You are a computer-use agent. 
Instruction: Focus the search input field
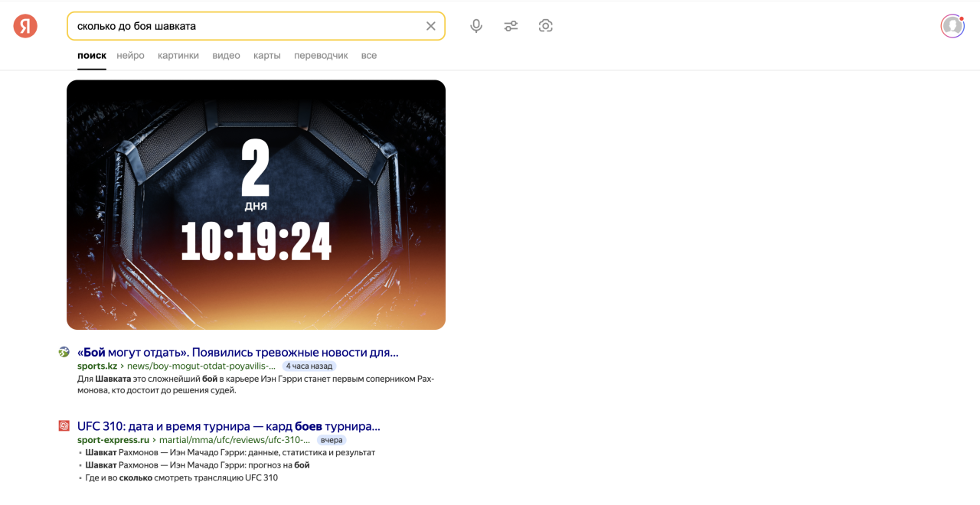[245, 26]
